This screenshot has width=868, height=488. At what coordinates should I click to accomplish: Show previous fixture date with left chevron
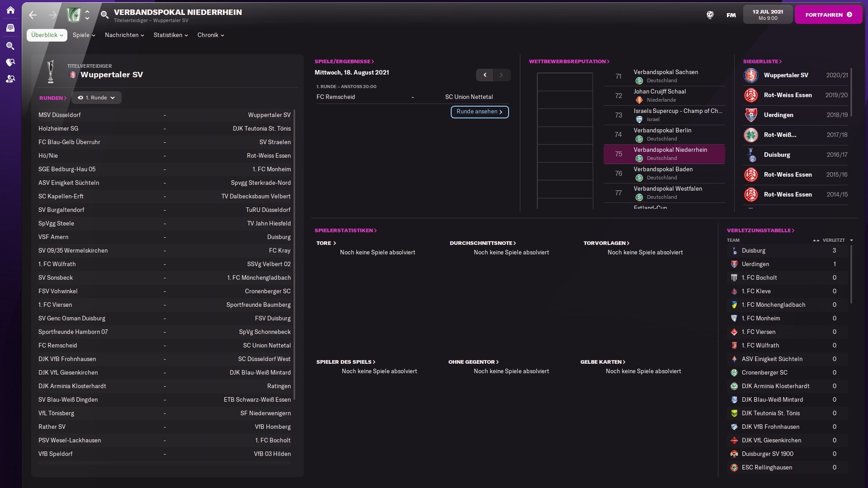point(485,75)
